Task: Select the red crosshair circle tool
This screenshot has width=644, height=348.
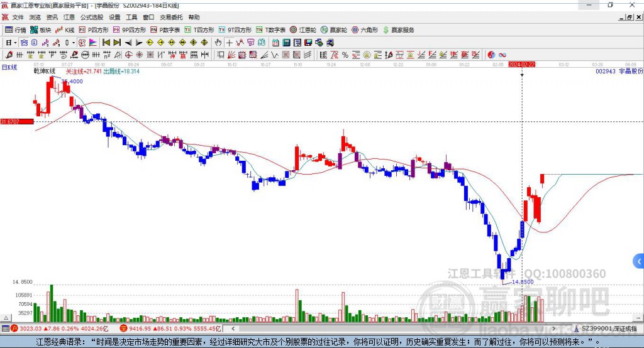Action: click(x=128, y=55)
